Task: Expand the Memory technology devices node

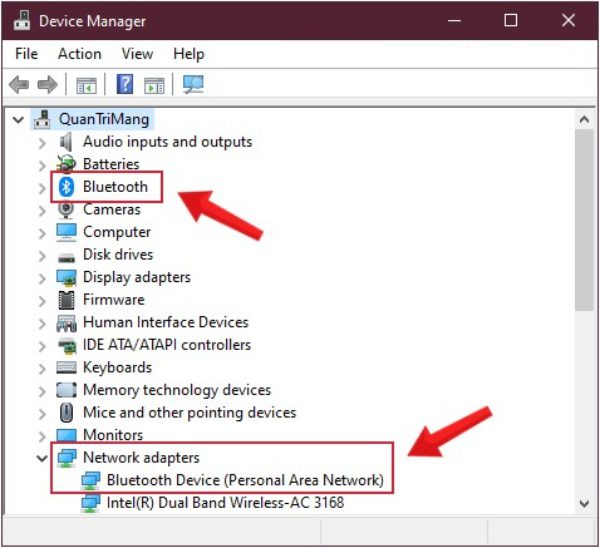Action: (x=42, y=391)
